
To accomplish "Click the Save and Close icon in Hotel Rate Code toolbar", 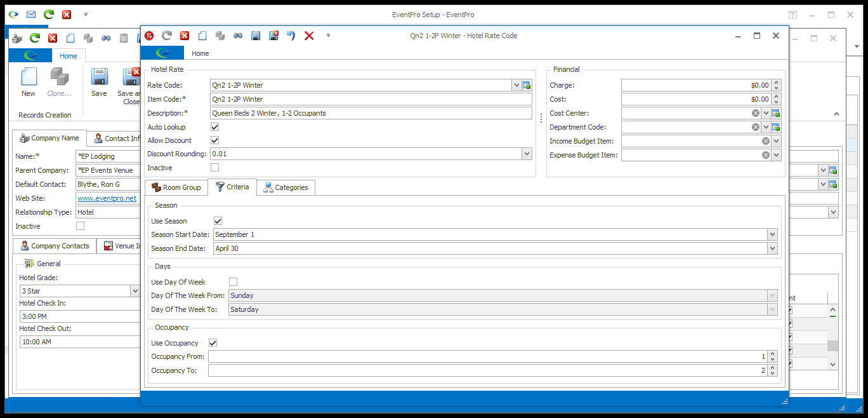I will point(273,36).
